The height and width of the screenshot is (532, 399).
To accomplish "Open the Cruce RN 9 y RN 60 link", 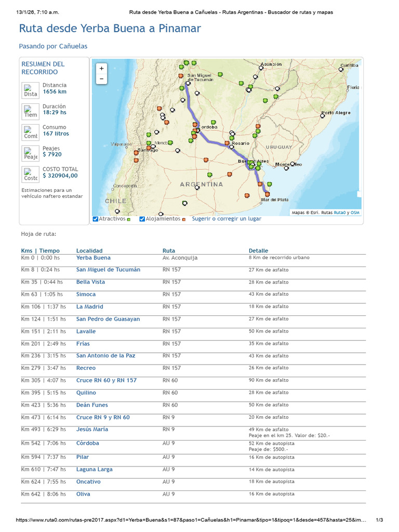I will coord(103,418).
